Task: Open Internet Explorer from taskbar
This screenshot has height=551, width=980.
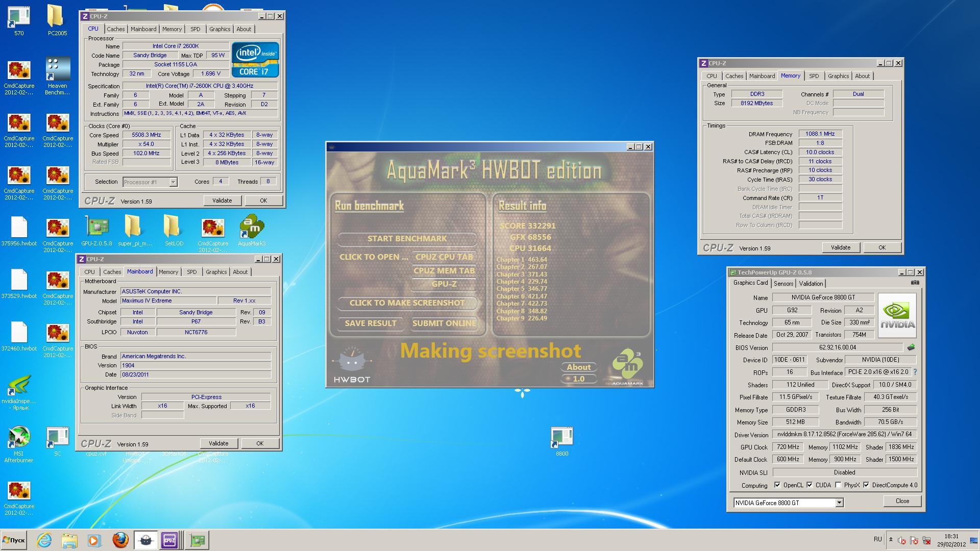Action: pyautogui.click(x=44, y=540)
